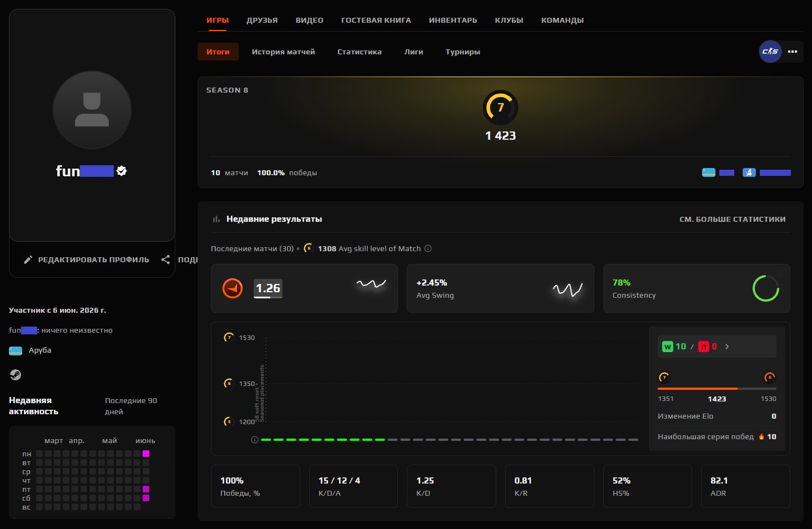Click the flame win streak icon
The height and width of the screenshot is (529, 812).
coord(761,436)
